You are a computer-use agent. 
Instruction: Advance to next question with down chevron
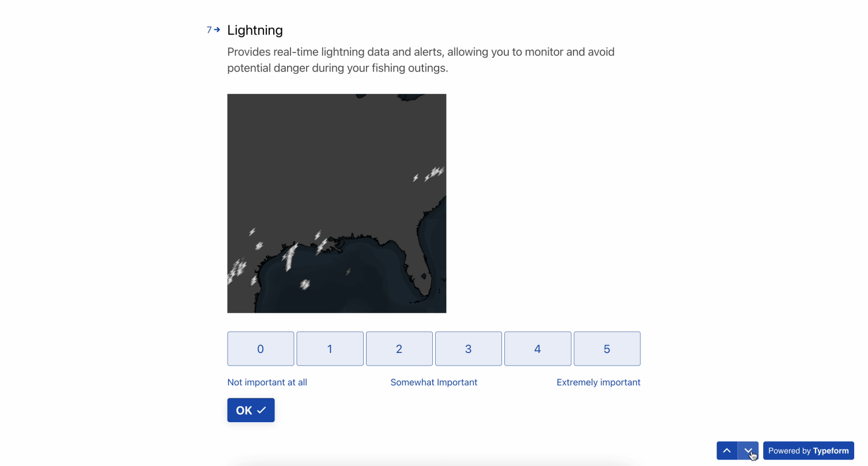[x=748, y=450]
